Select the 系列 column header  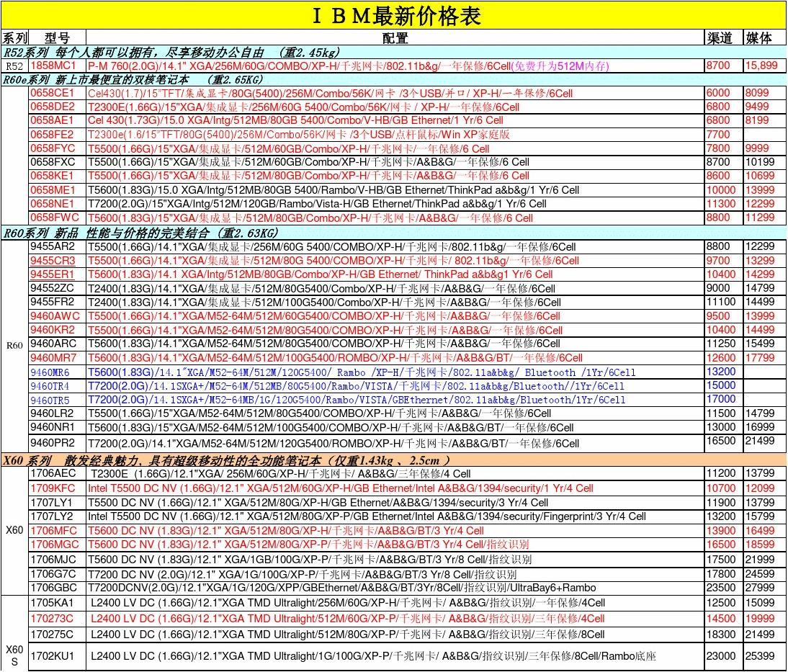[15, 37]
